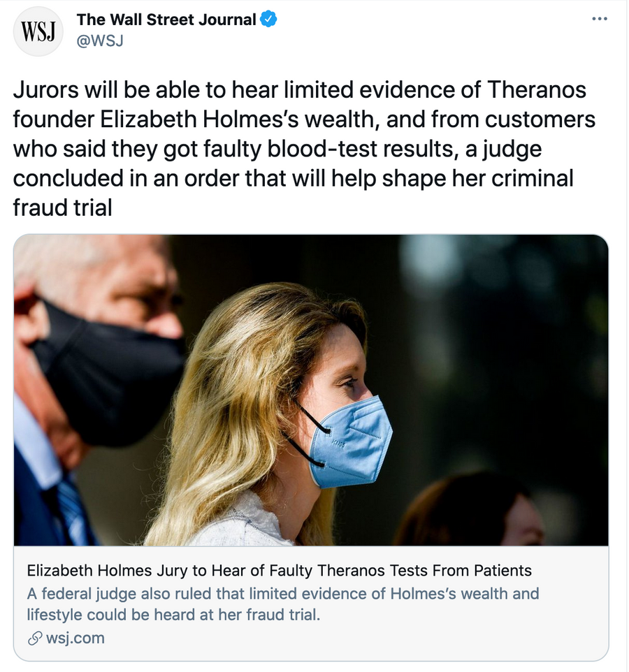Image resolution: width=629 pixels, height=672 pixels.
Task: Click the blue KN95 face mask
Action: [349, 441]
